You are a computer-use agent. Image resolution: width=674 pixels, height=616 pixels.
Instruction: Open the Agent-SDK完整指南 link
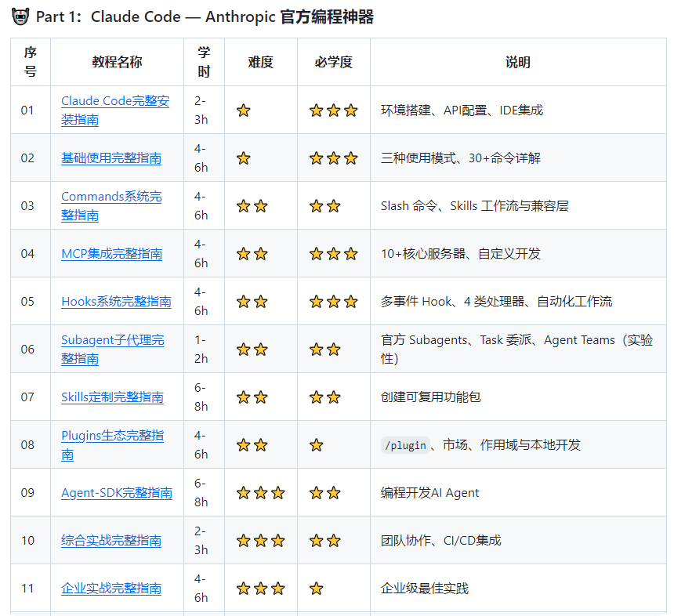117,493
